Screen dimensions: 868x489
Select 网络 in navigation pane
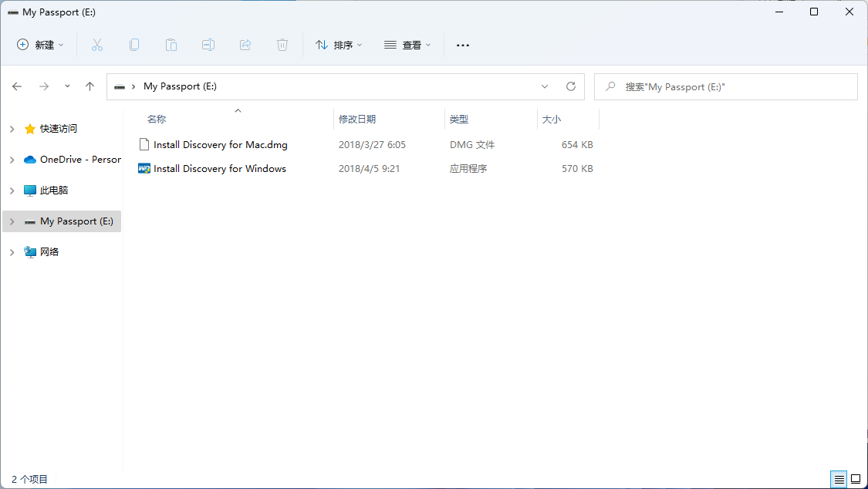coord(49,251)
